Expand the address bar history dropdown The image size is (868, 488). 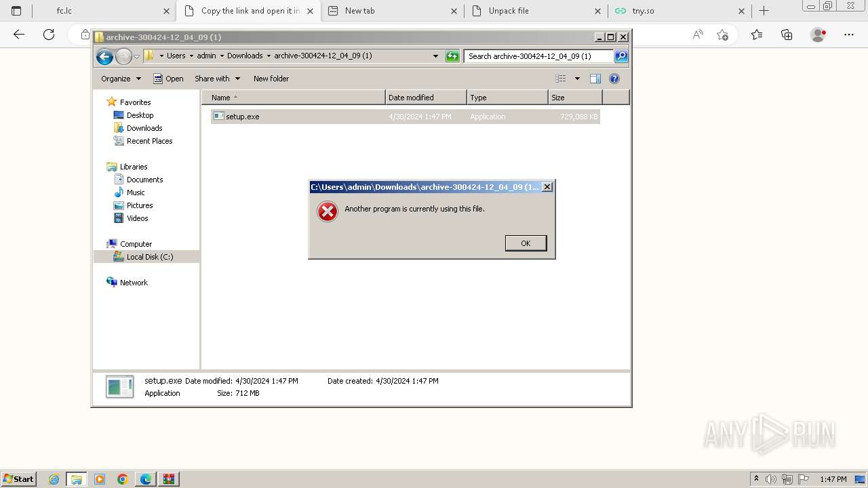pos(435,56)
